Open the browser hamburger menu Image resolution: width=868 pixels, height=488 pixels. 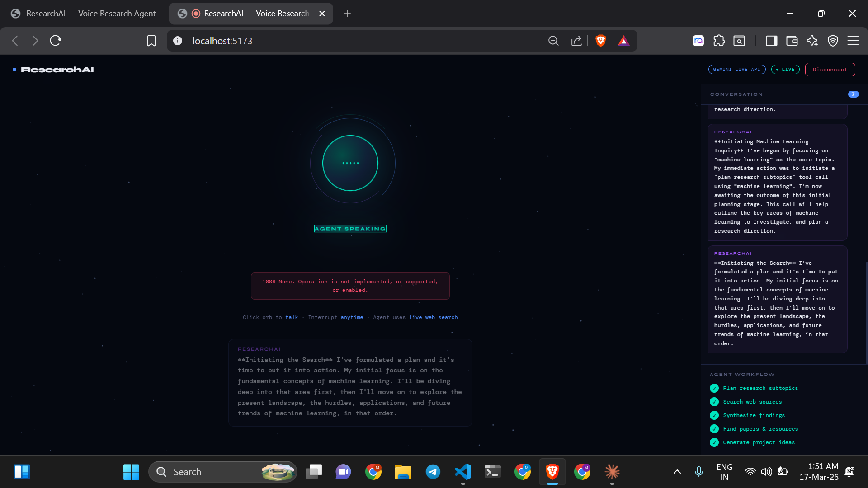(853, 41)
